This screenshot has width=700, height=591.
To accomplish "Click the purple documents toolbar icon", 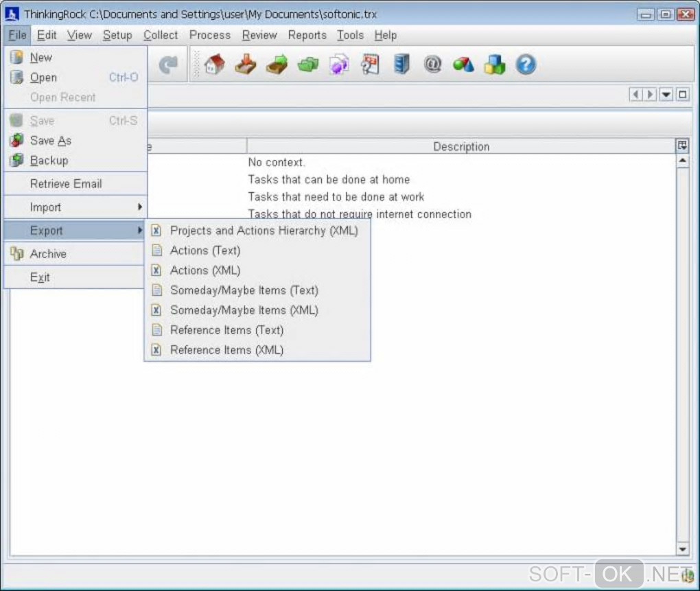I will point(339,65).
